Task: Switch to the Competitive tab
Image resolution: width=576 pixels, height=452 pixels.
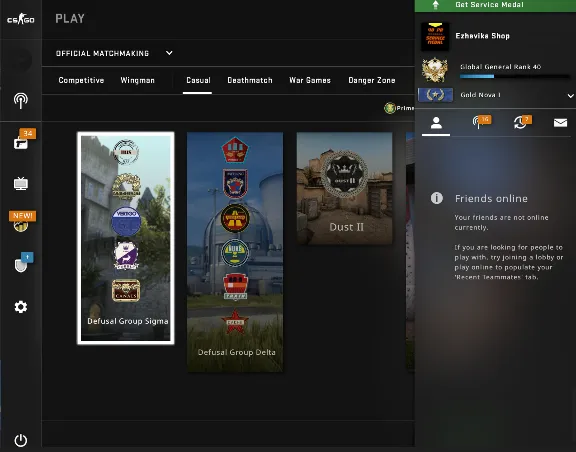Action: (x=81, y=80)
